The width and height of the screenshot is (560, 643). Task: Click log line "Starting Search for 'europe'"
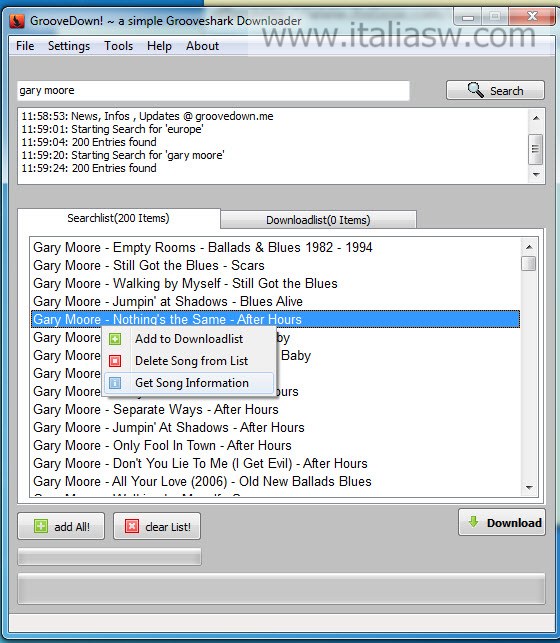tap(112, 130)
